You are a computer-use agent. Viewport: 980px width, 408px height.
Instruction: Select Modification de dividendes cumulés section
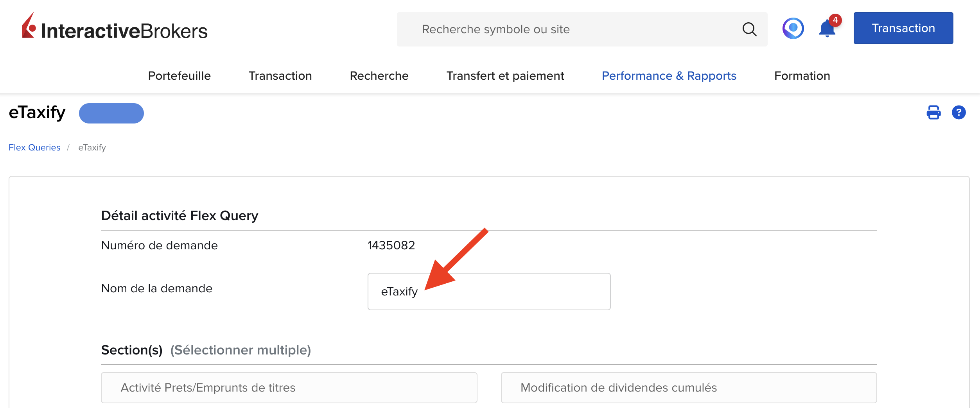689,388
